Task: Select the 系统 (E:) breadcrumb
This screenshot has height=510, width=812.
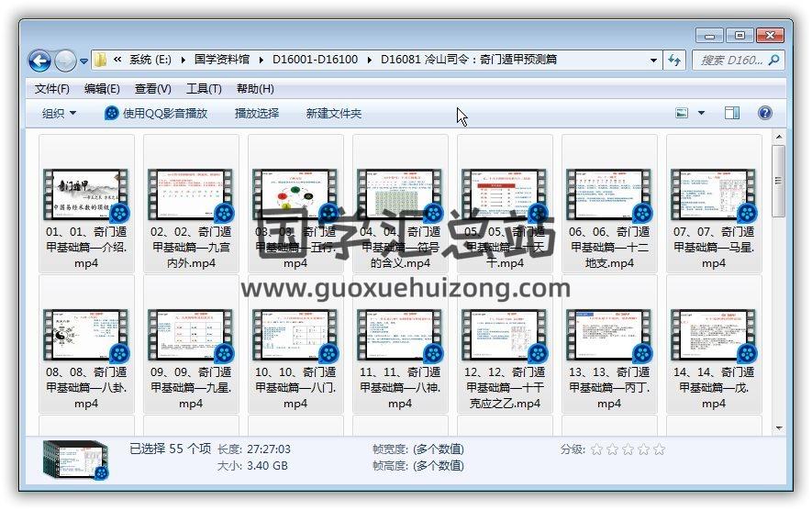Action: 150,60
